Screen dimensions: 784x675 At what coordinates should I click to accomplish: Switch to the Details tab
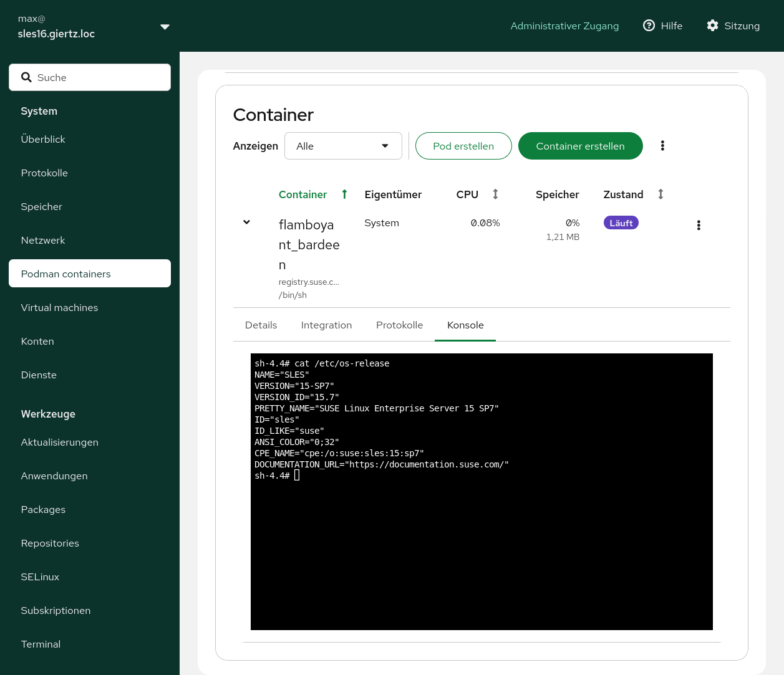pos(261,325)
